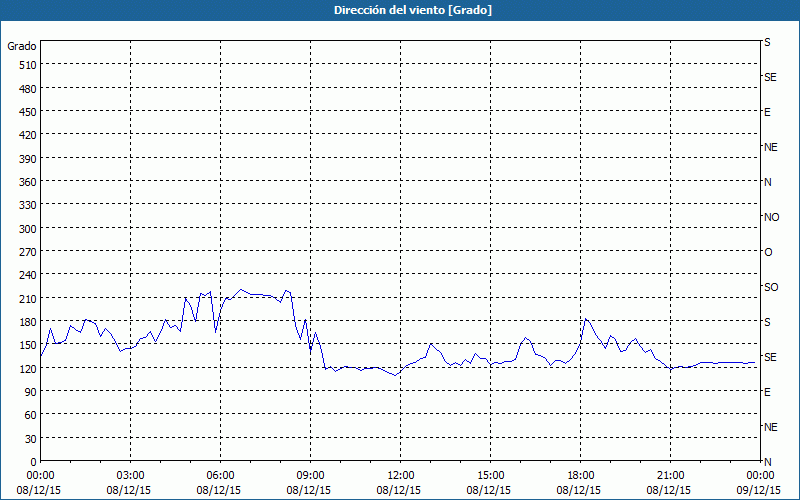Click the chart title "Dirección del viento [Grado]"
The height and width of the screenshot is (500, 800).
pyautogui.click(x=412, y=10)
